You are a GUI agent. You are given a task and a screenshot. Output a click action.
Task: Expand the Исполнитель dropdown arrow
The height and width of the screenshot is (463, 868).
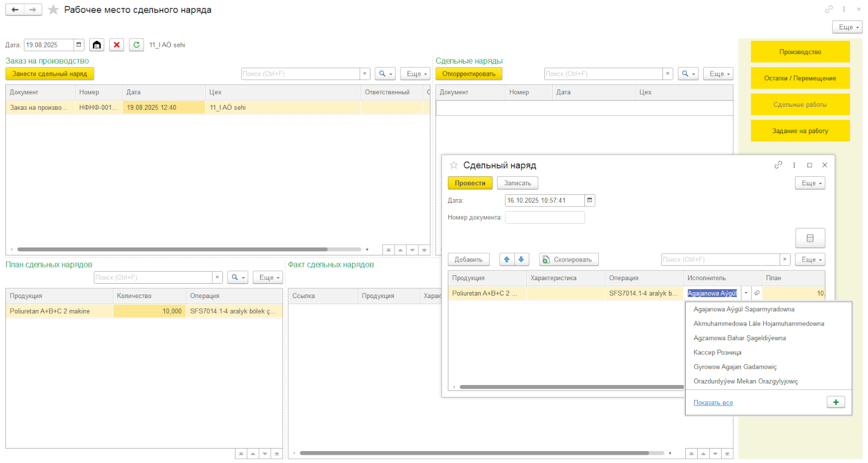746,293
